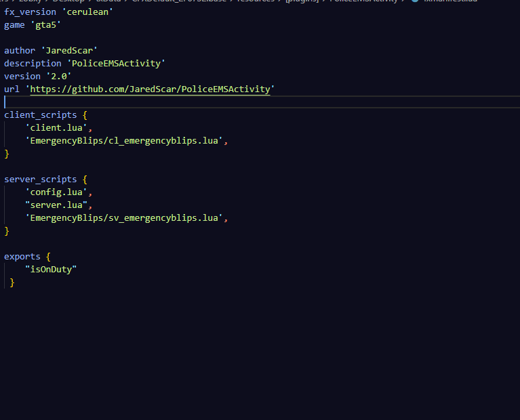
Task: Click the closing brace of exports block
Action: (x=12, y=282)
